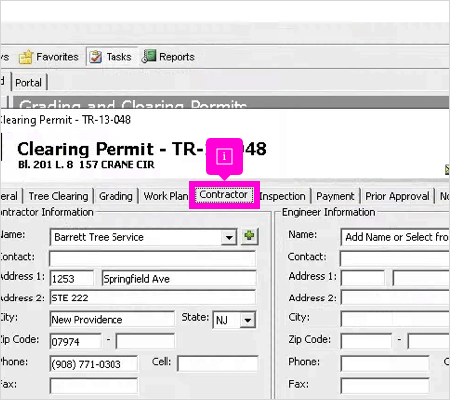Open Reports via its green book icon
The height and width of the screenshot is (400, 450).
[x=149, y=56]
